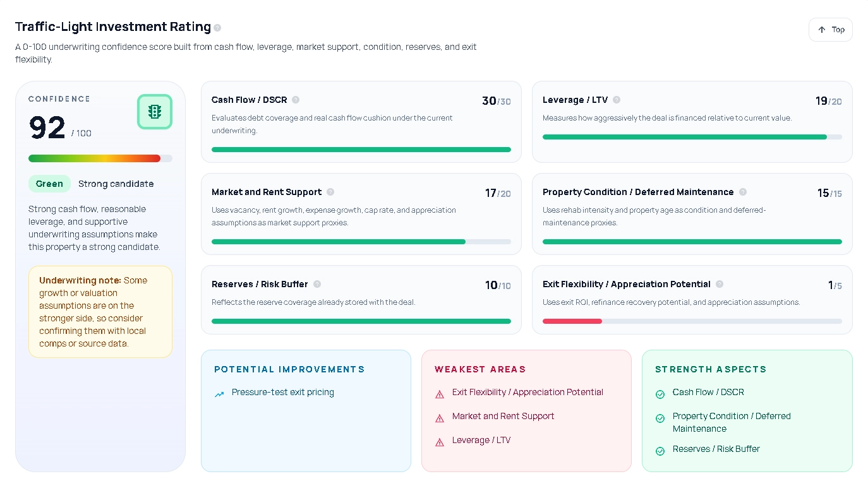Click the yellow Underwriting note box
868x486 pixels.
coord(100,312)
